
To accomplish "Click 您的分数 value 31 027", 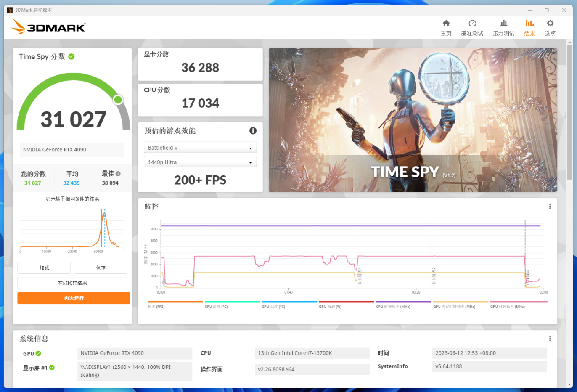I will pyautogui.click(x=33, y=183).
